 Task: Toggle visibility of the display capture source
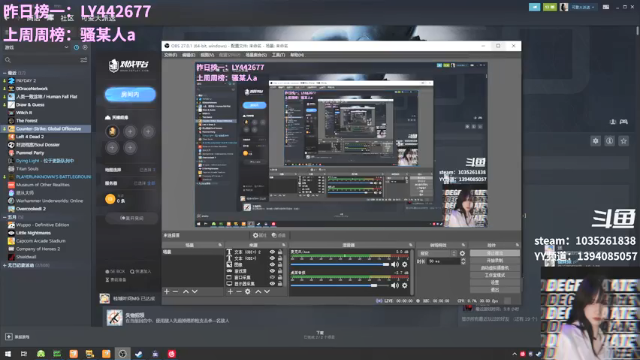click(272, 284)
